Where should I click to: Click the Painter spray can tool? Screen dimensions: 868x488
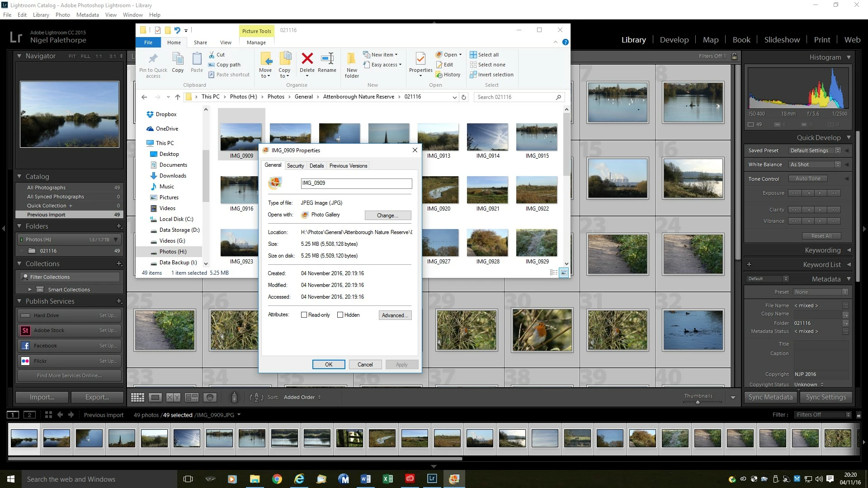coord(234,397)
